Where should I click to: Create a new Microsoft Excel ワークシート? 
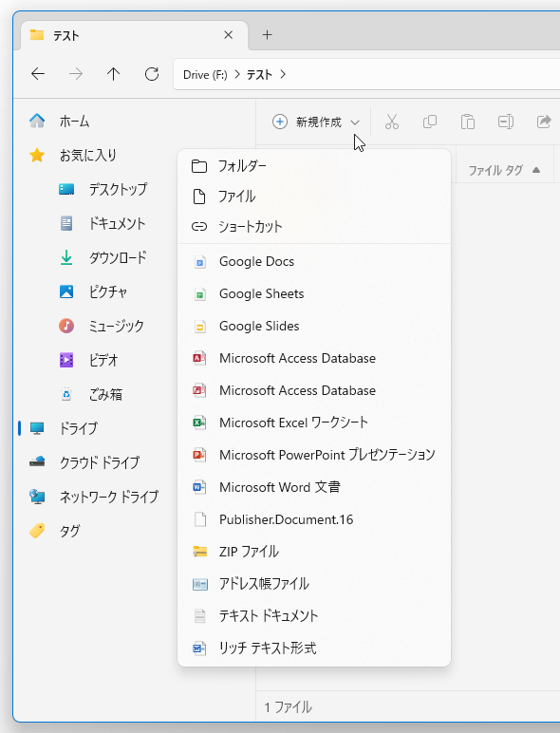314,423
